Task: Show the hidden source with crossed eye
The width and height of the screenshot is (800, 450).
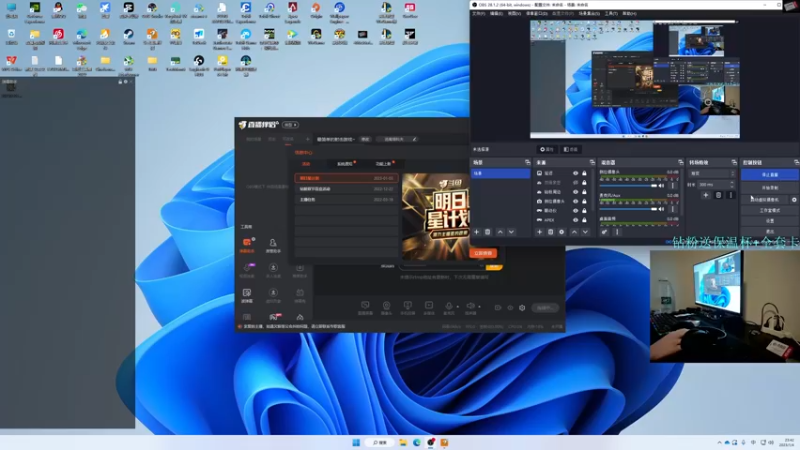Action: pos(576,183)
